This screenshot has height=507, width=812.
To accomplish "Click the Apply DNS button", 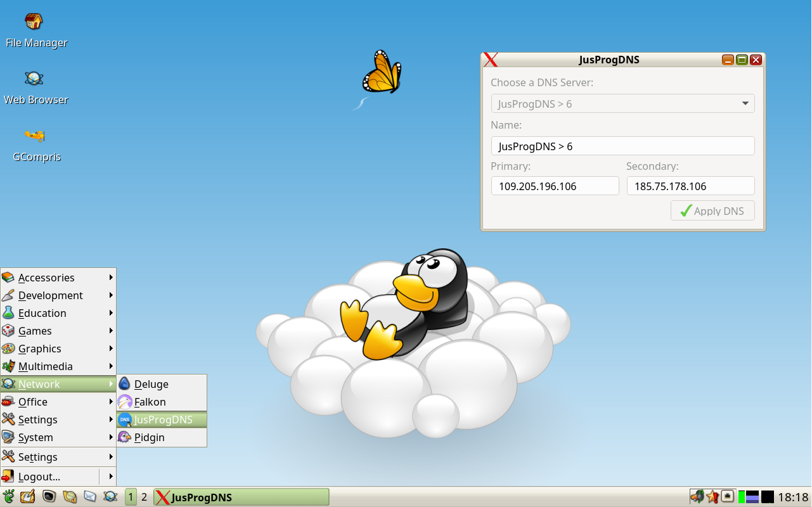I will (712, 211).
